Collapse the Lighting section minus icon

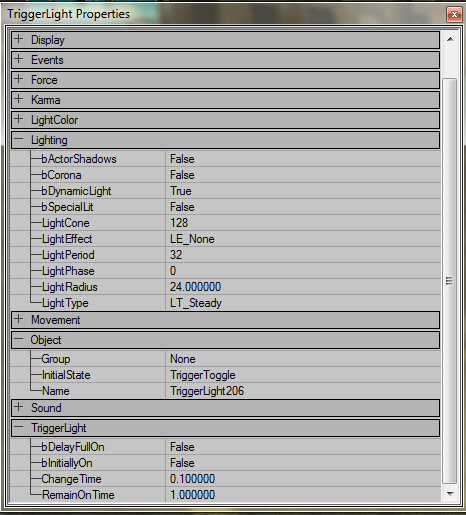[x=19, y=139]
